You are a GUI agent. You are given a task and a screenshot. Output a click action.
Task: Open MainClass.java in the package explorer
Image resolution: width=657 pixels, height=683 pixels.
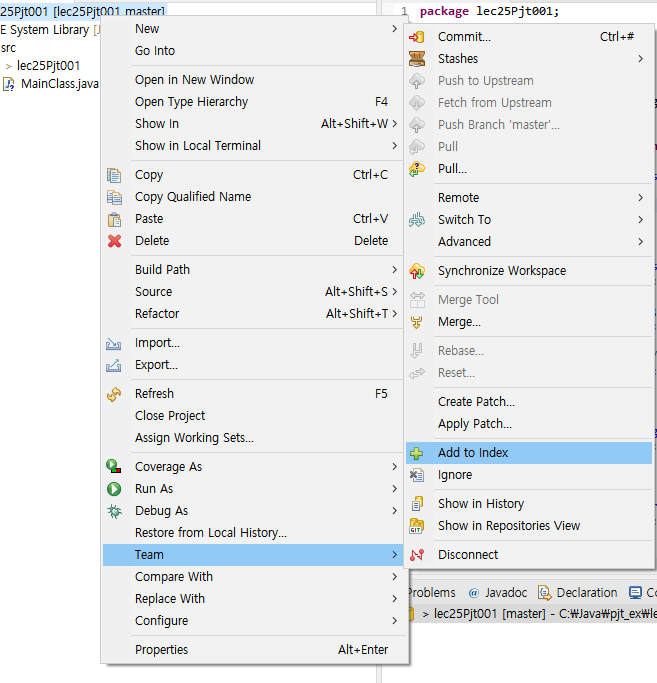click(x=59, y=83)
